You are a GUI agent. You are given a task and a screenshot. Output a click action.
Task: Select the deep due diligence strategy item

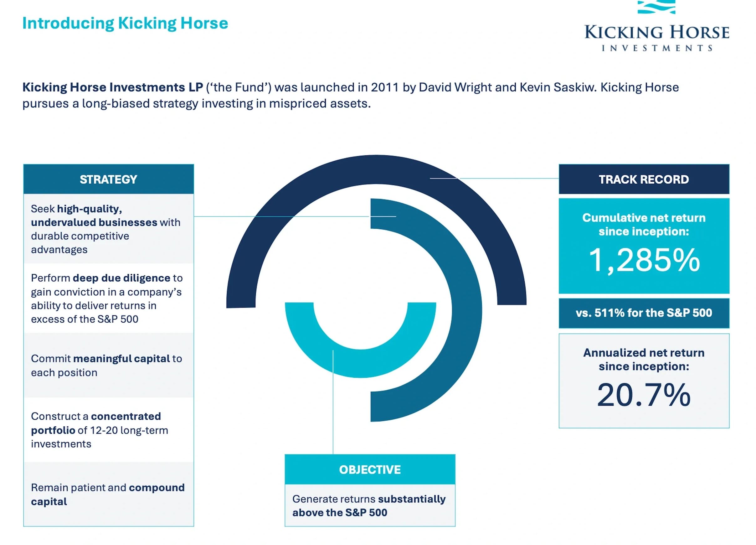107,298
